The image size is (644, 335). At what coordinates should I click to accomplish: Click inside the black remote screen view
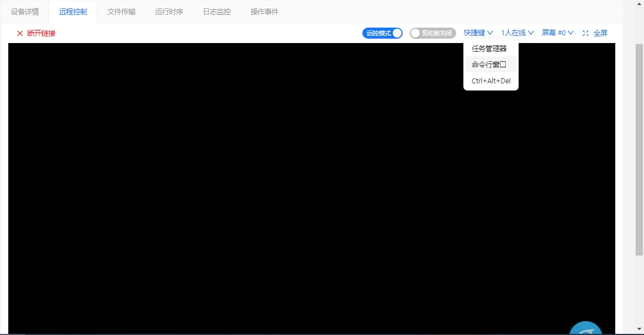[312, 188]
